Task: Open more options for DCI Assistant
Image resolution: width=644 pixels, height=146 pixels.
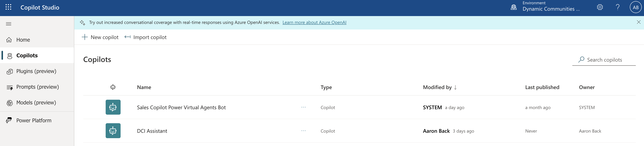Action: click(304, 131)
